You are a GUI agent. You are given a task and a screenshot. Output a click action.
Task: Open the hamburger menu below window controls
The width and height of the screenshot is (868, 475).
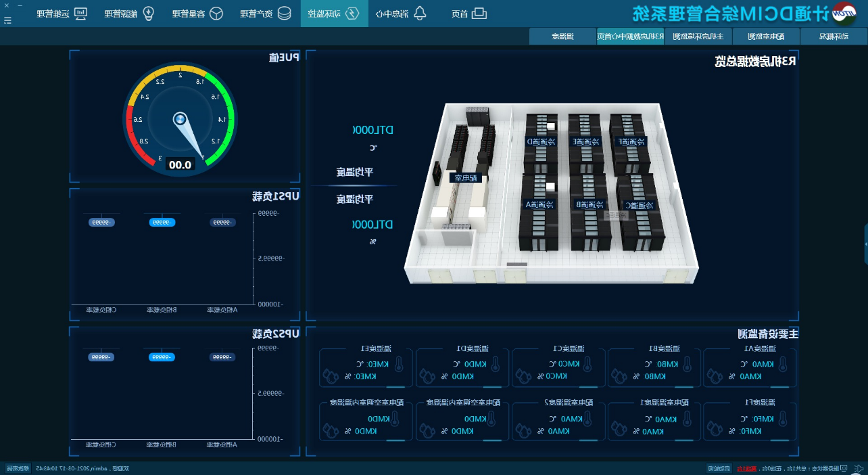[x=7, y=20]
